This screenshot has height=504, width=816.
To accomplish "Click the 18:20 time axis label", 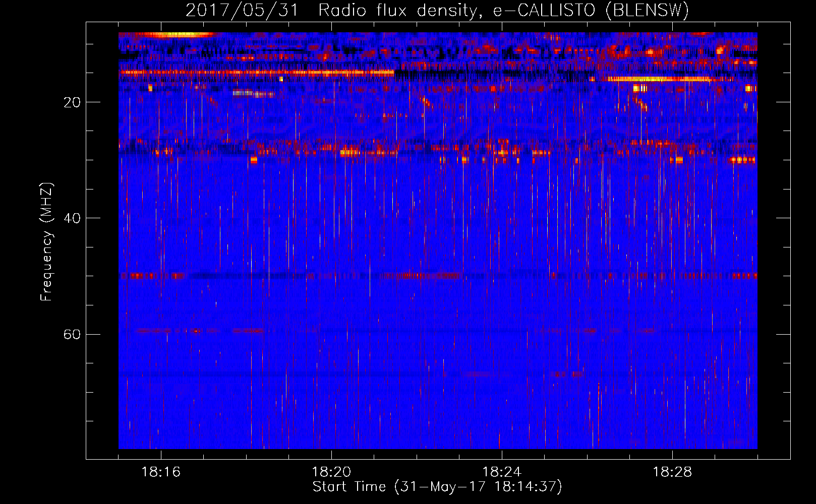I will click(331, 472).
